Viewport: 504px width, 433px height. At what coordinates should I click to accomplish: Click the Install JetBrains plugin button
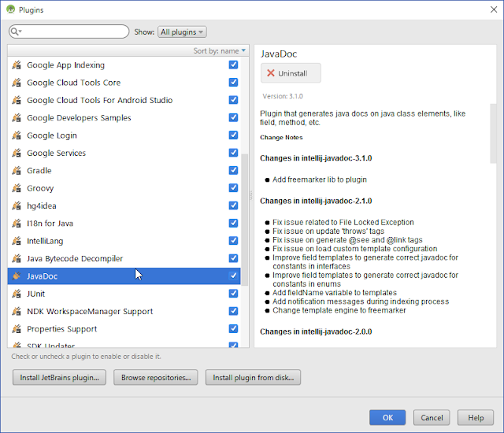pyautogui.click(x=59, y=377)
